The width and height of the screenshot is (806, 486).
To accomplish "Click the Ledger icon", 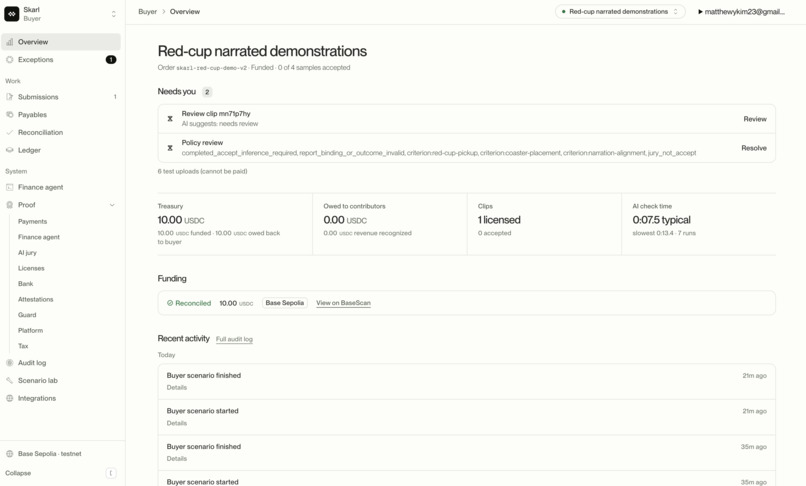I will [9, 150].
